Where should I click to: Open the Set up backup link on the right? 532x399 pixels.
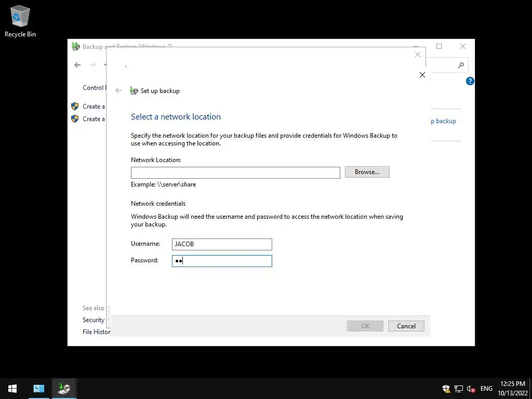[x=444, y=121]
